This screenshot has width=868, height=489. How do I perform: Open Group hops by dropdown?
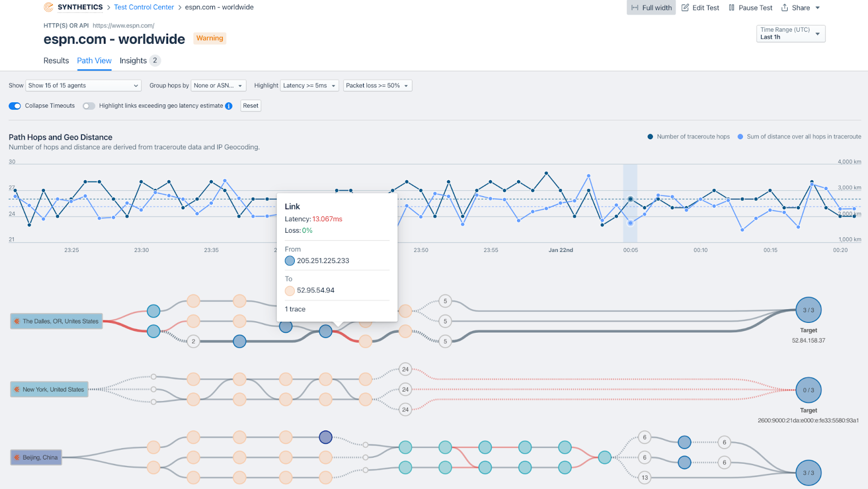pos(218,85)
